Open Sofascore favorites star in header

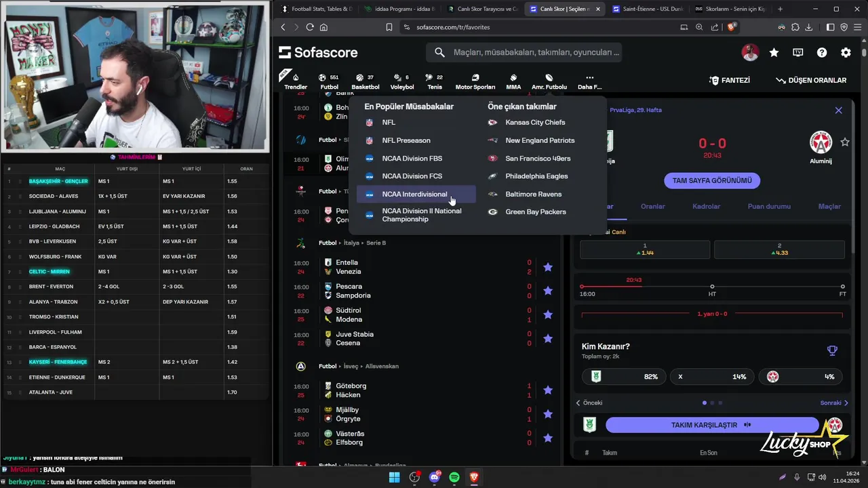[774, 53]
